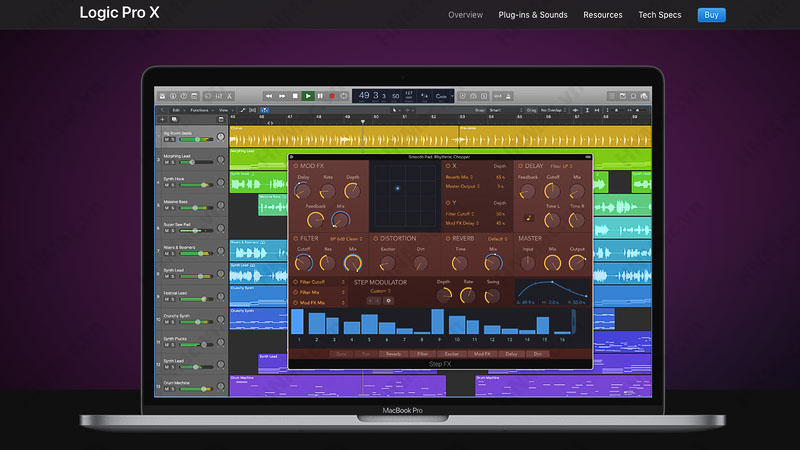Mute the Big Room Beats track
This screenshot has height=450, width=800.
(166, 139)
